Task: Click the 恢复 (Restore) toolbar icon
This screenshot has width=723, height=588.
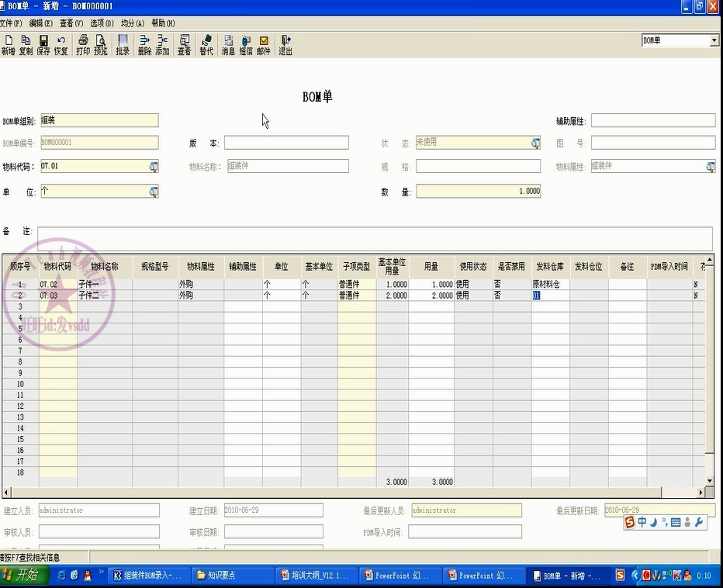Action: 61,45
